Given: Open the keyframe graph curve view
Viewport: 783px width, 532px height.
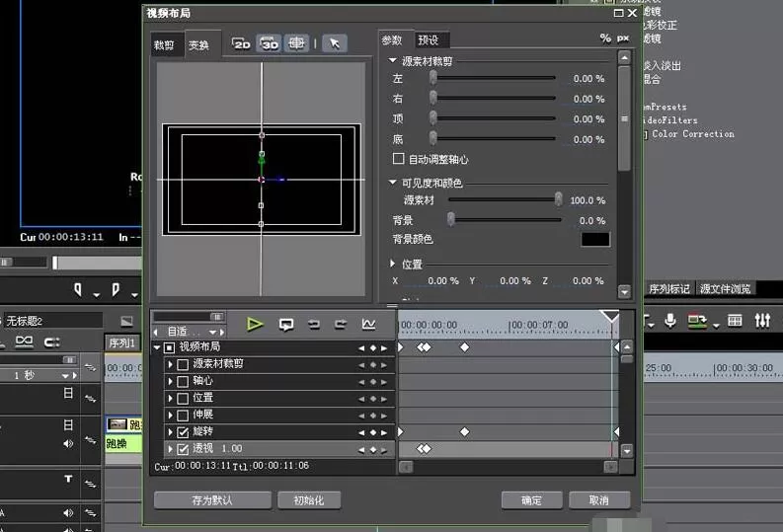Looking at the screenshot, I should (368, 325).
